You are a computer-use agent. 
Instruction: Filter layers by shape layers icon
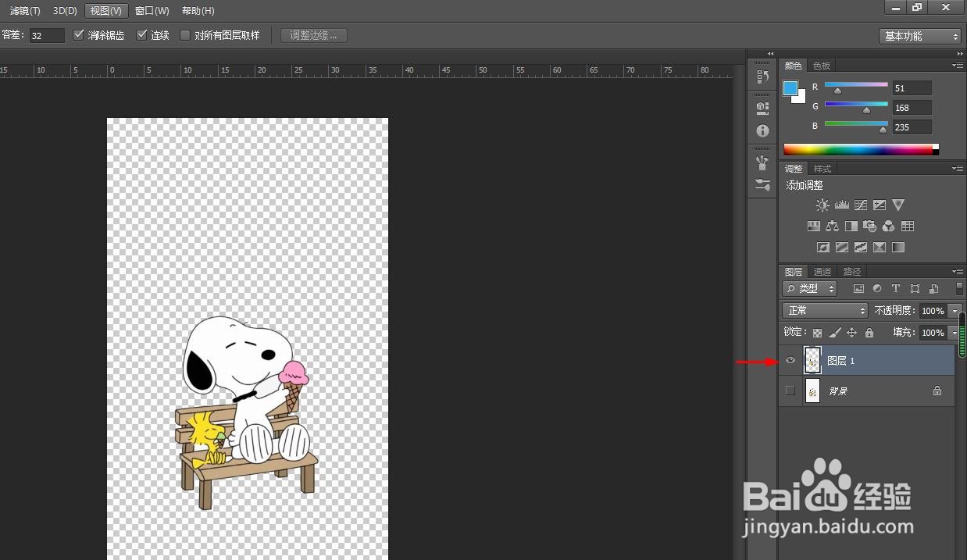pyautogui.click(x=915, y=289)
